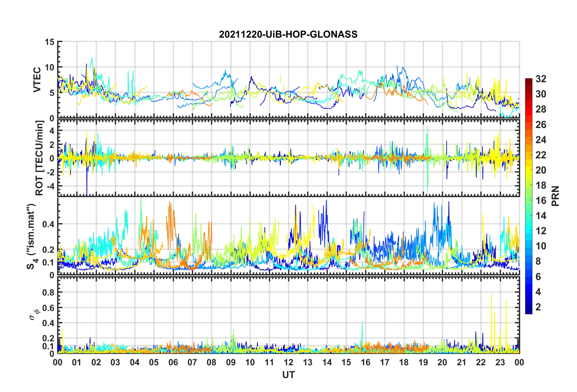Select x-axis hour tick "04"
This screenshot has height=392, width=577.
tap(135, 362)
